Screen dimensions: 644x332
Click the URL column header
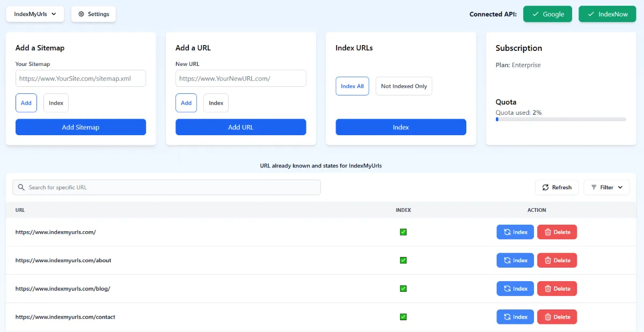(x=20, y=210)
